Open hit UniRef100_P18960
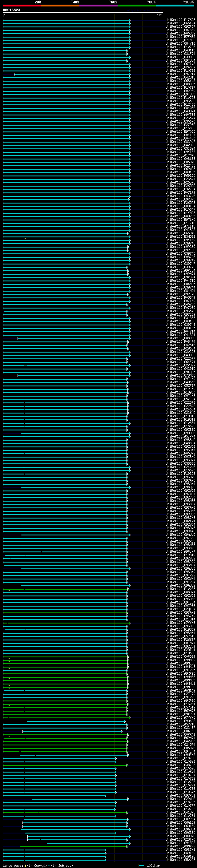Screen dimensions: 197x868 (x=180, y=393)
